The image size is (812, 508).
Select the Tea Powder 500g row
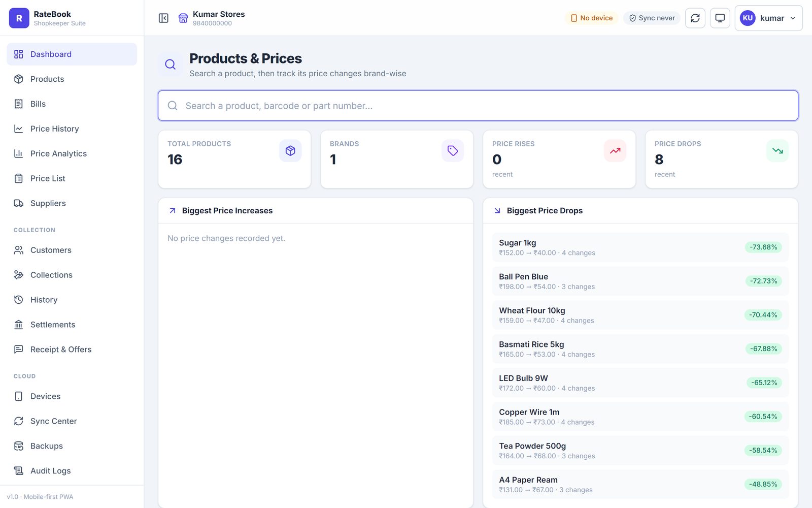640,451
